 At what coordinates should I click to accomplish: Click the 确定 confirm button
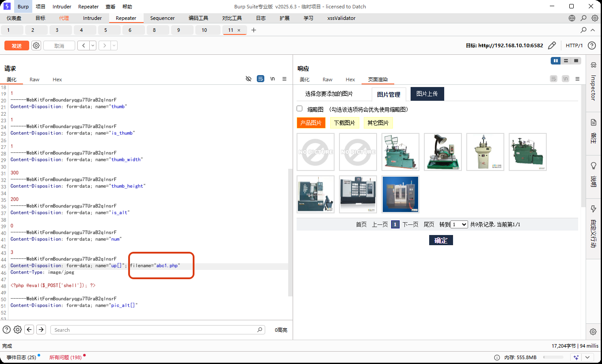(x=441, y=240)
